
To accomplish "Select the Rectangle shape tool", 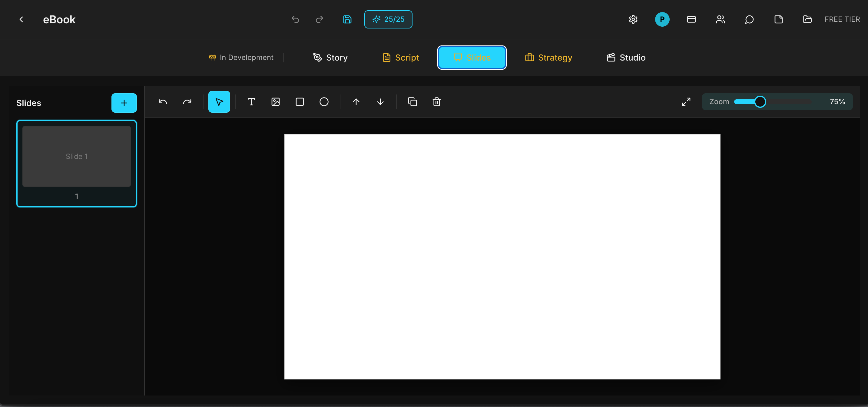I will coord(299,102).
